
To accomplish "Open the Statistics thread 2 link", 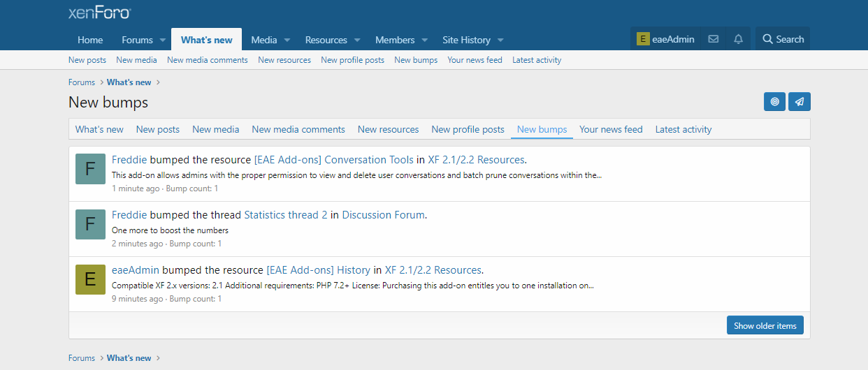I will coord(285,215).
